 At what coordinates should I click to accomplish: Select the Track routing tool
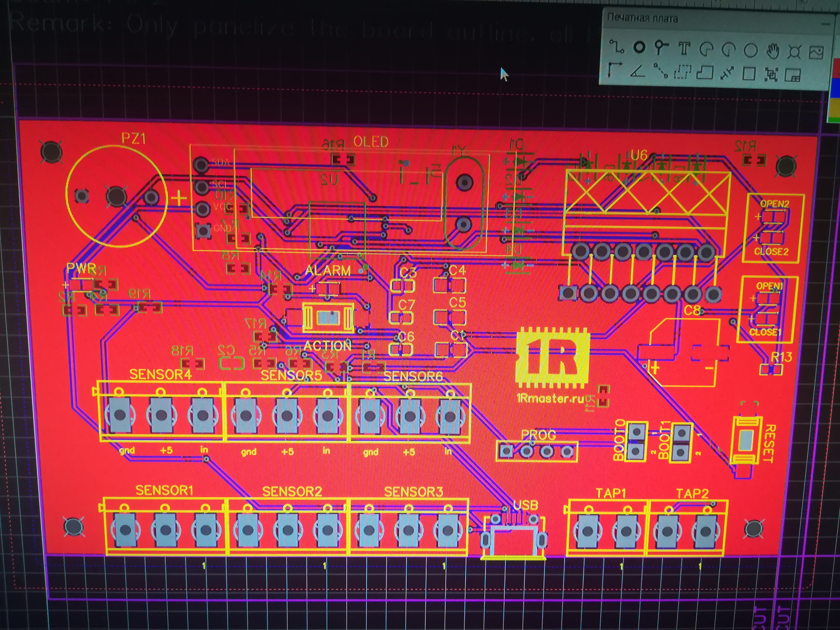617,47
